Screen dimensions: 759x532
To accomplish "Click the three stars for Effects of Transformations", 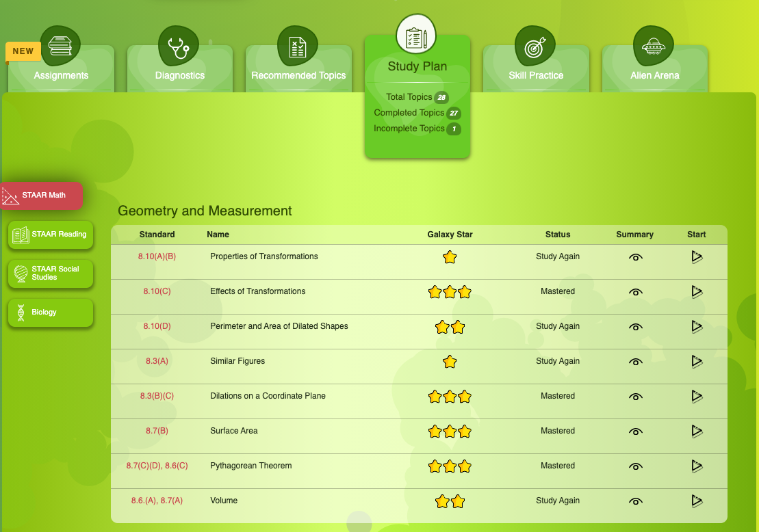I will click(450, 291).
